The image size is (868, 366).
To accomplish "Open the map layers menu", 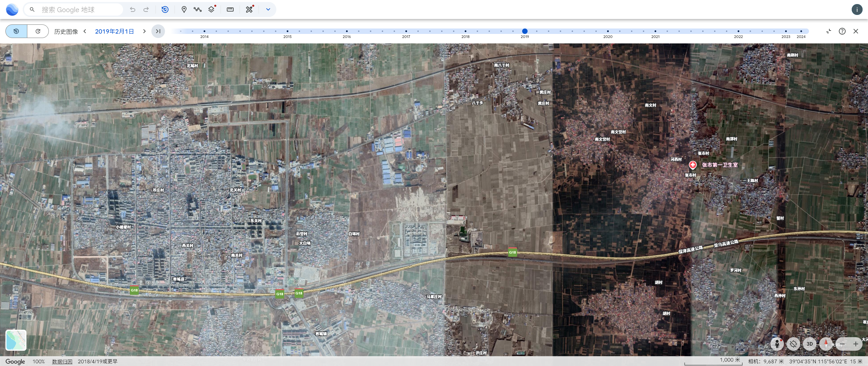I will point(212,9).
